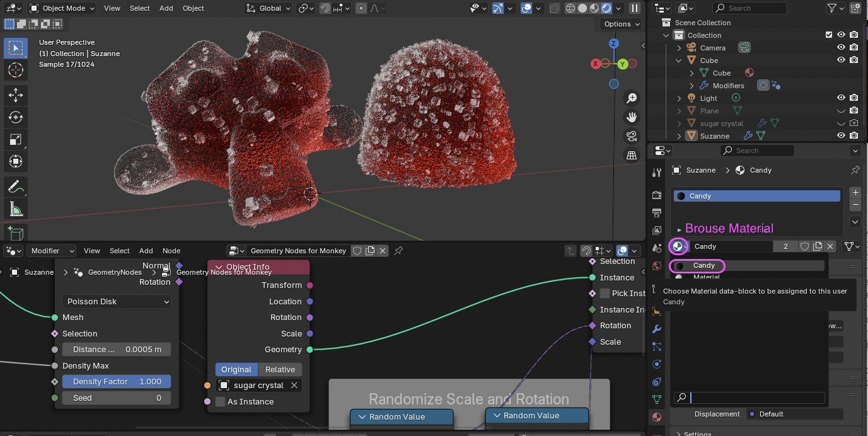The width and height of the screenshot is (868, 436).
Task: Click the pan view hand icon
Action: point(632,117)
